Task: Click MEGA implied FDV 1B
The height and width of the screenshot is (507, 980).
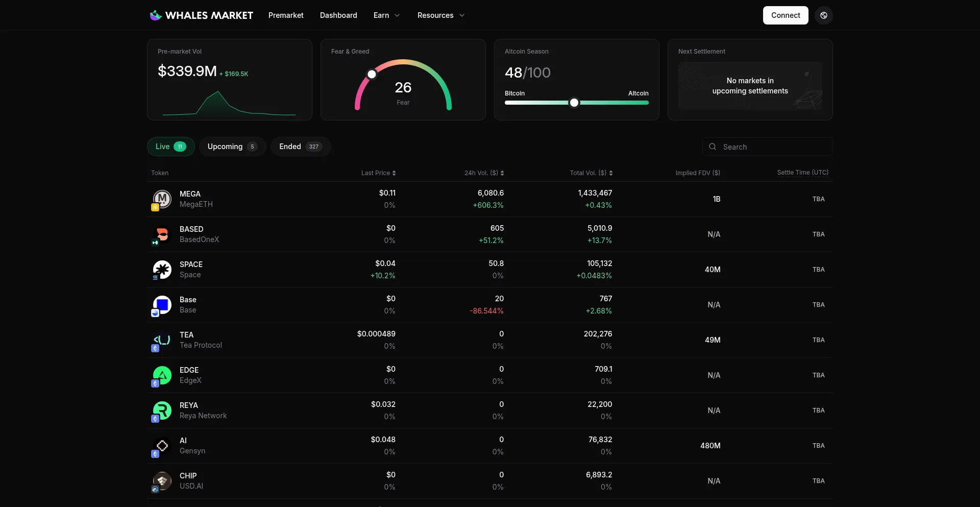Action: coord(717,199)
